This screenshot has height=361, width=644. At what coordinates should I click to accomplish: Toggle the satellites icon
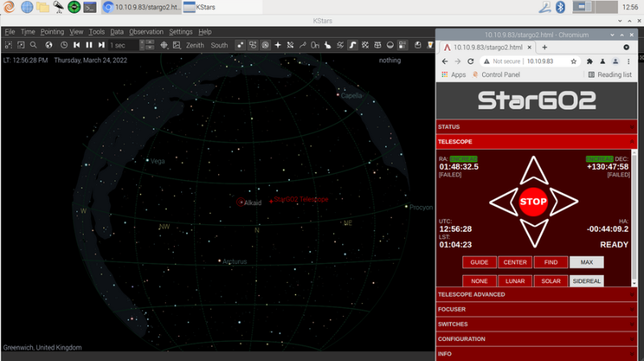click(291, 45)
